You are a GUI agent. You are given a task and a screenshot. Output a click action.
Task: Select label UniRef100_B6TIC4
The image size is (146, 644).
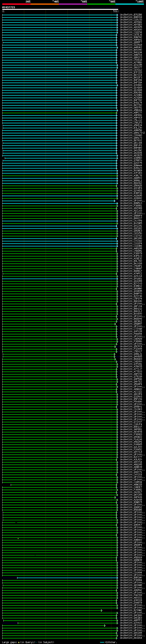pyautogui.click(x=131, y=75)
